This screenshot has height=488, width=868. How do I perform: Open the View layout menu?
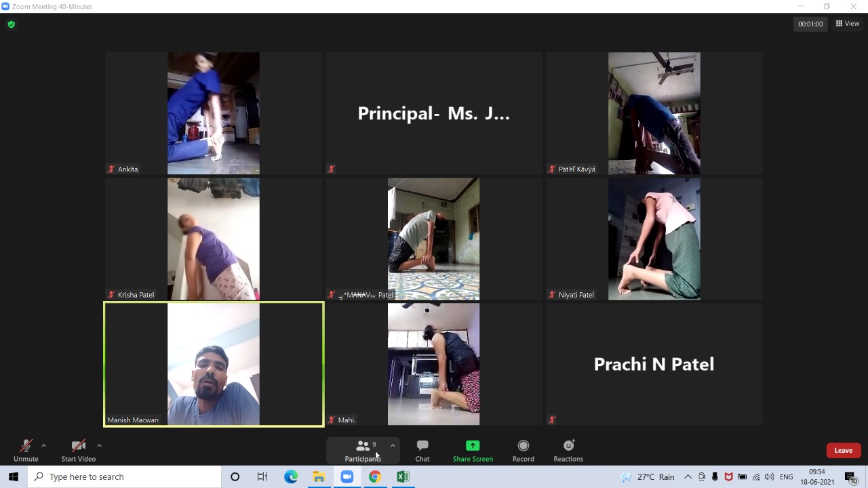(848, 24)
